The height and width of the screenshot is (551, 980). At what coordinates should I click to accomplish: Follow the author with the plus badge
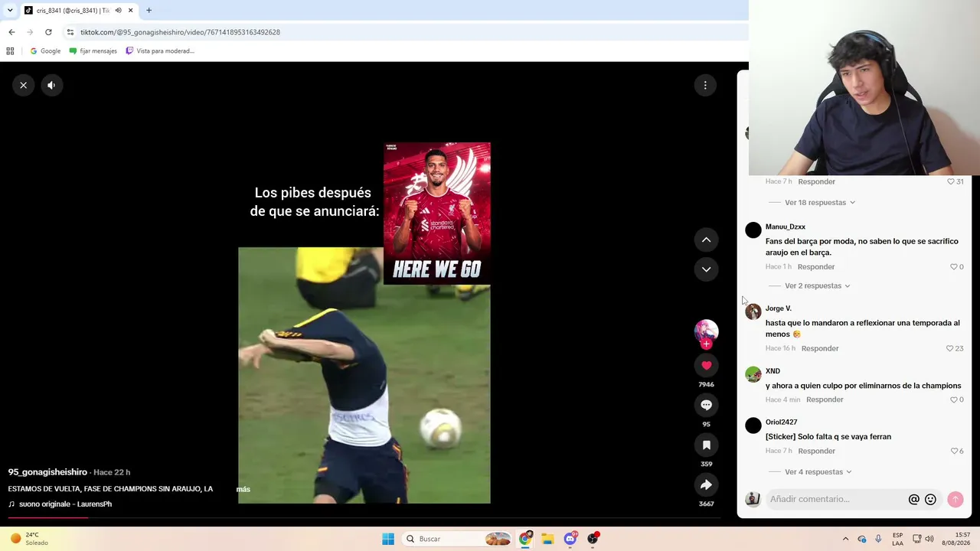tap(706, 344)
